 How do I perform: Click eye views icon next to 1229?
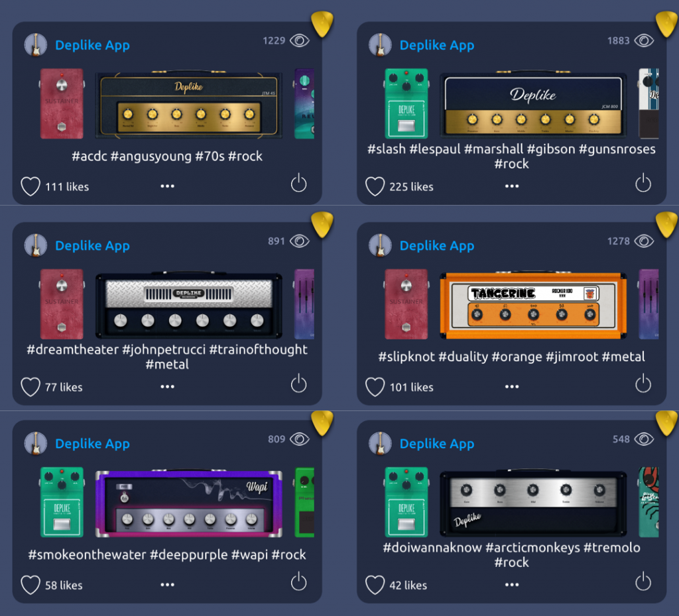(300, 40)
